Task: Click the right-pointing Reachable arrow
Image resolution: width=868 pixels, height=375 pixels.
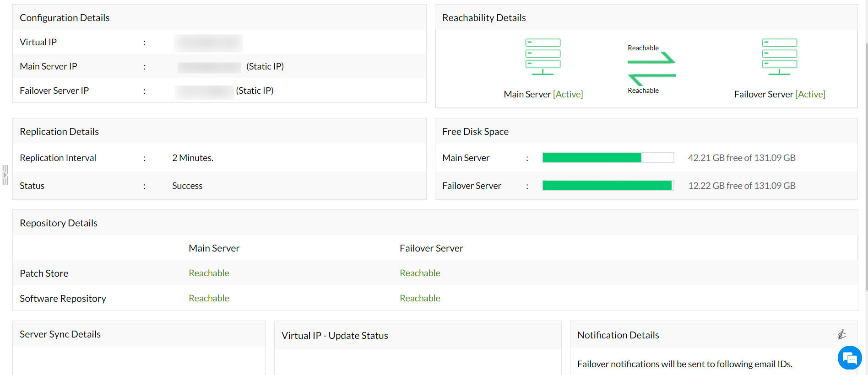Action: click(x=651, y=58)
